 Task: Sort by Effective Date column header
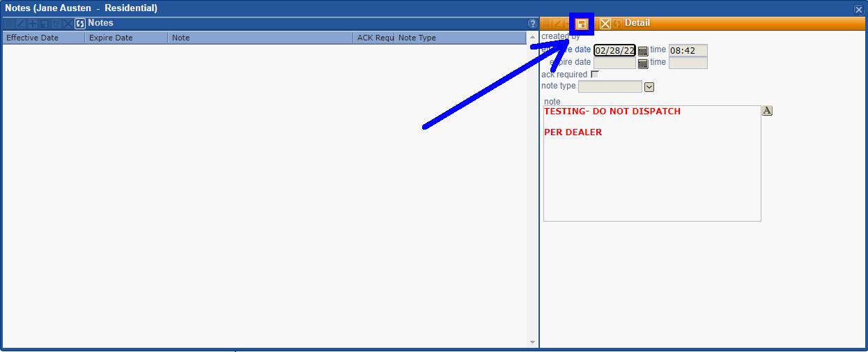point(43,38)
